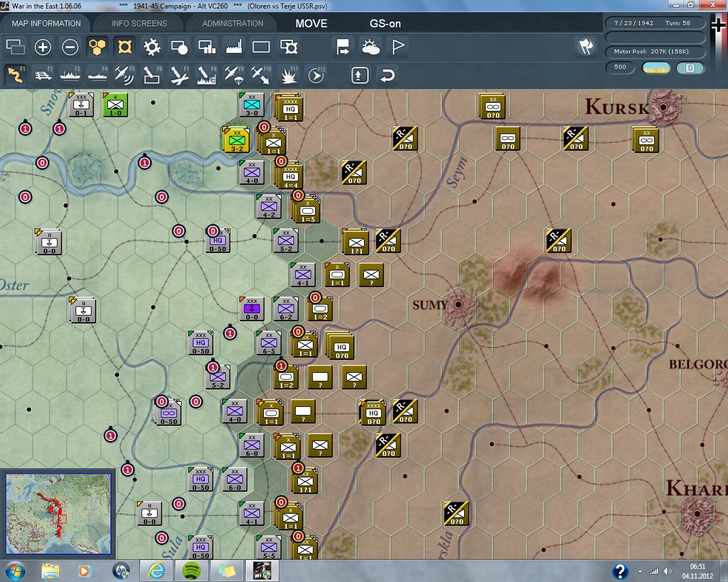Toggle the highlighted unit-frame button beside hex grid
This screenshot has width=728, height=582.
coord(125,47)
